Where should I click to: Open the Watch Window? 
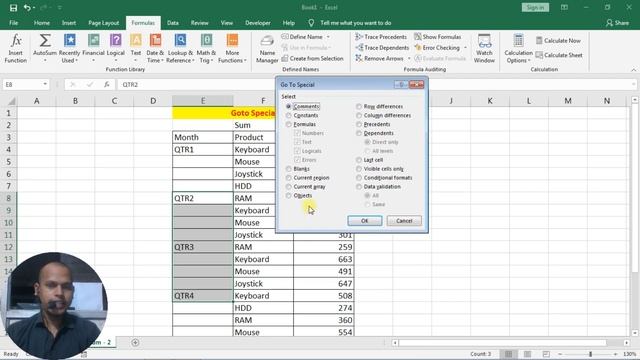[484, 48]
